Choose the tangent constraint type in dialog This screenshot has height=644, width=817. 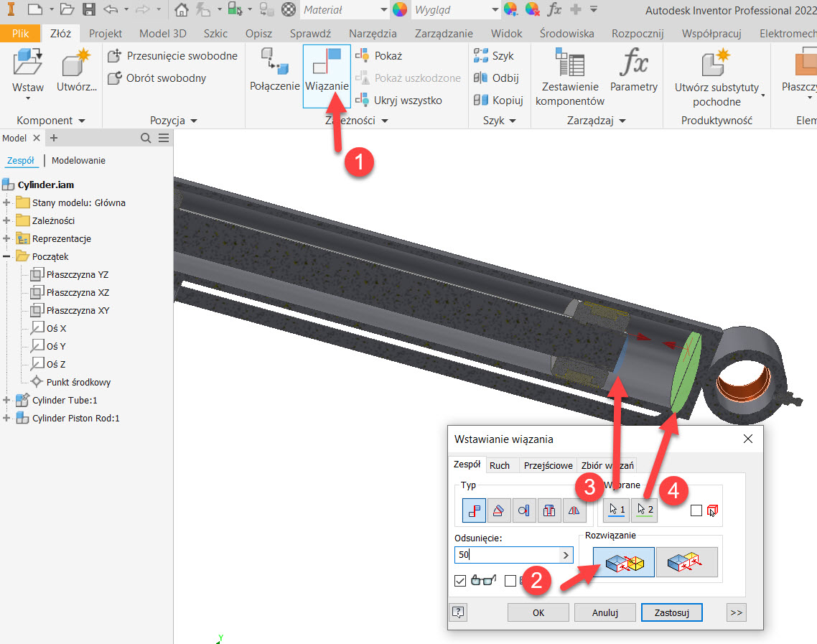pos(525,510)
